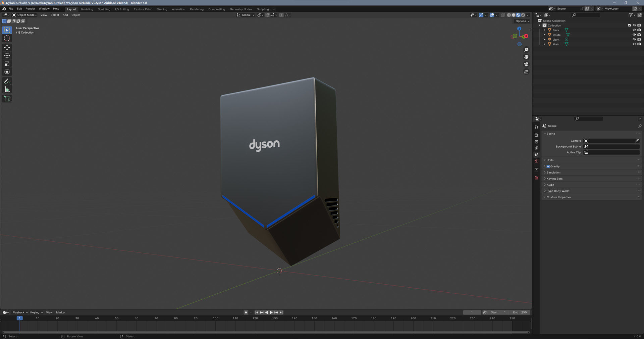Uncheck Collection exclude-from-view-layer checkbox
644x339 pixels.
click(x=630, y=26)
